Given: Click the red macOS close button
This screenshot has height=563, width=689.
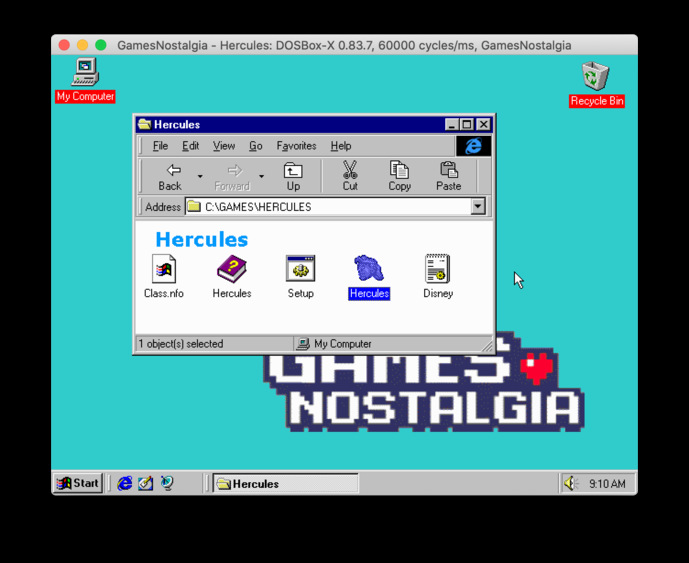Looking at the screenshot, I should [x=64, y=45].
